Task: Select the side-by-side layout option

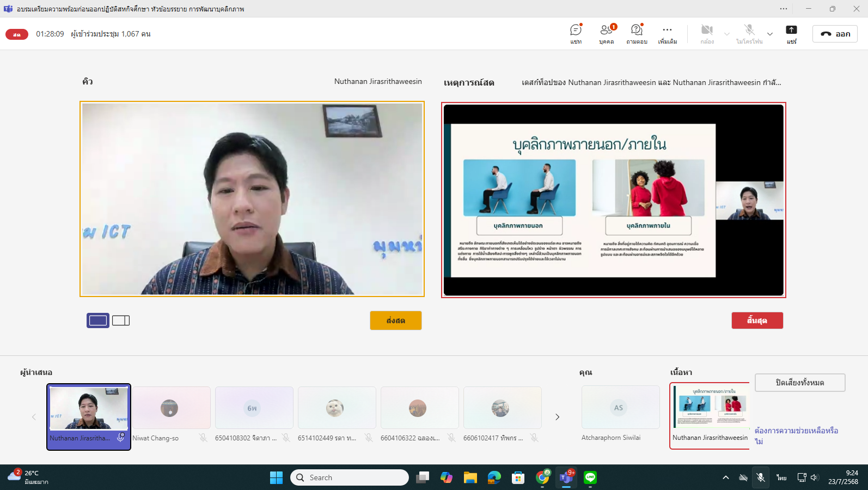Action: (121, 320)
